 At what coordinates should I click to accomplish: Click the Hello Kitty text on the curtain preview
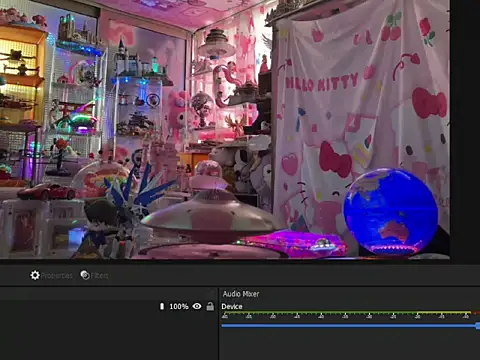(x=322, y=83)
